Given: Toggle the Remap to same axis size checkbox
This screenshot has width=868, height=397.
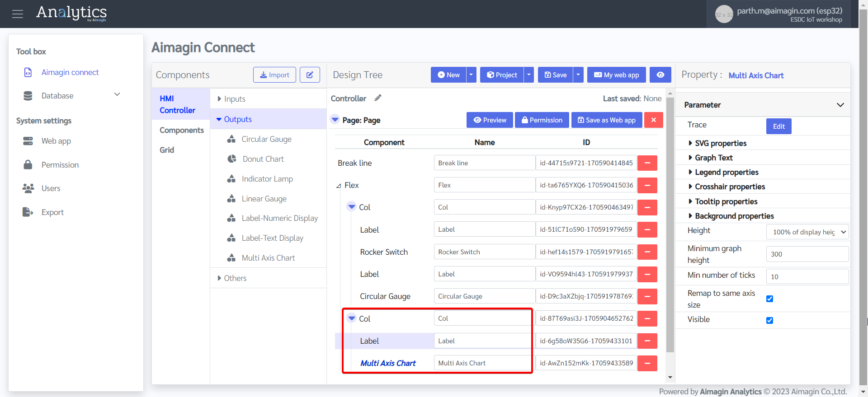Looking at the screenshot, I should [x=770, y=299].
